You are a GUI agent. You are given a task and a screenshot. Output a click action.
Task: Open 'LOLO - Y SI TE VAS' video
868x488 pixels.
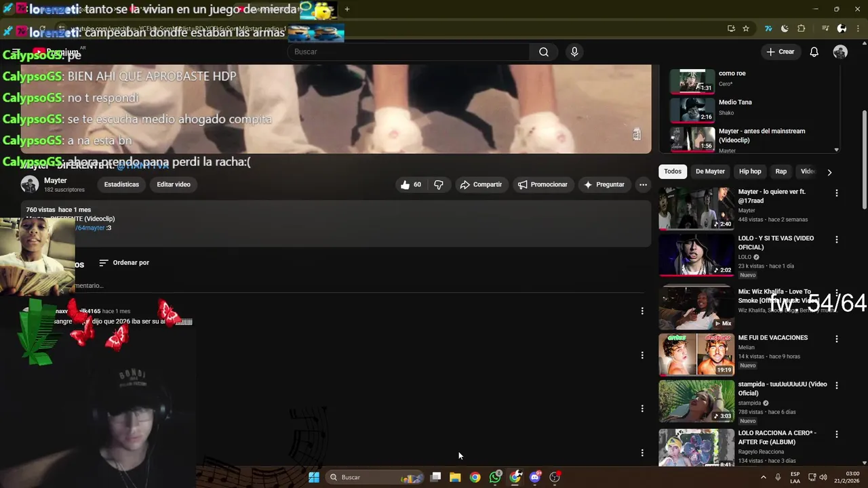point(696,256)
